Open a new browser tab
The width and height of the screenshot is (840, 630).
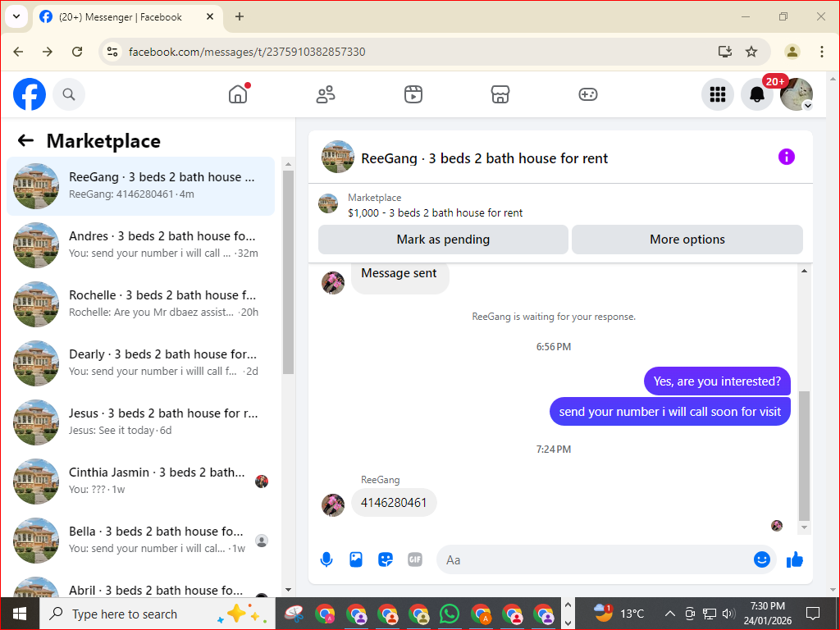240,16
